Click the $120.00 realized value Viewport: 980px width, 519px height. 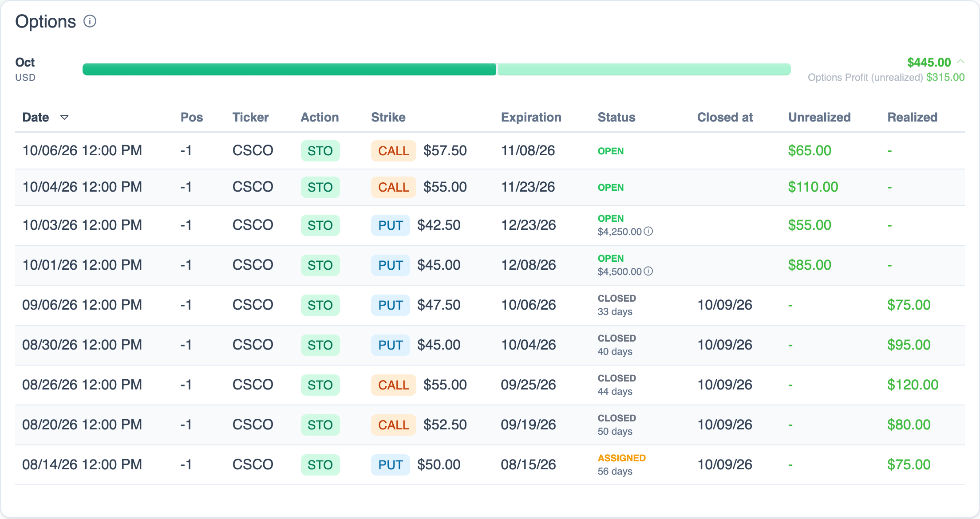(913, 385)
